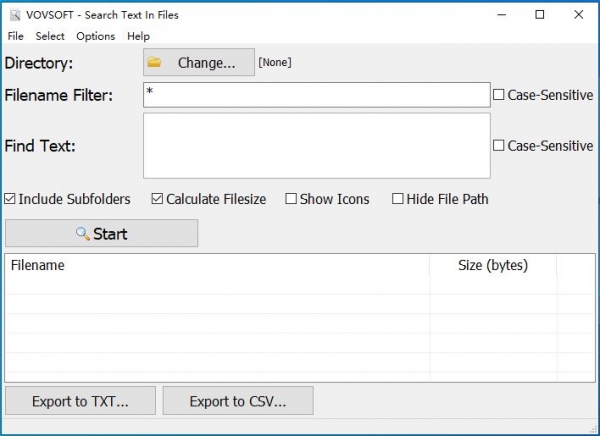Toggle the Include Subfolders checkbox
This screenshot has width=600, height=436.
(11, 199)
